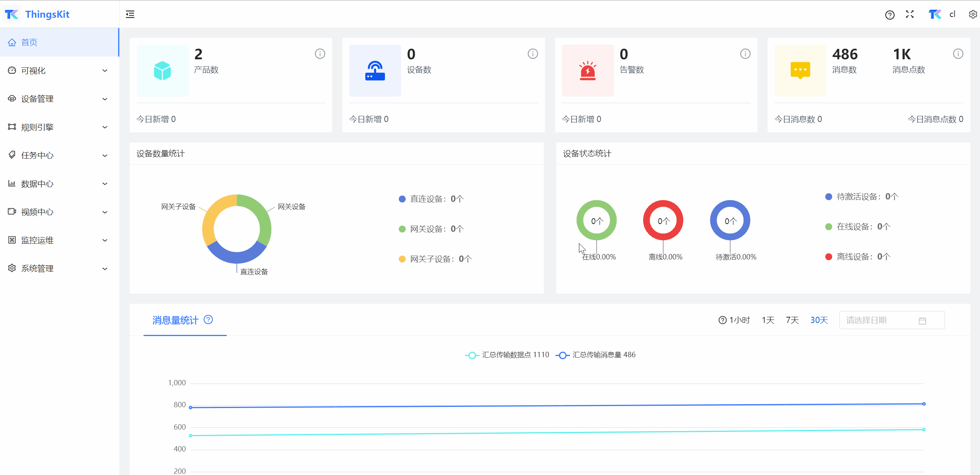This screenshot has width=980, height=475.
Task: Select the 1小时 time range
Action: (739, 320)
